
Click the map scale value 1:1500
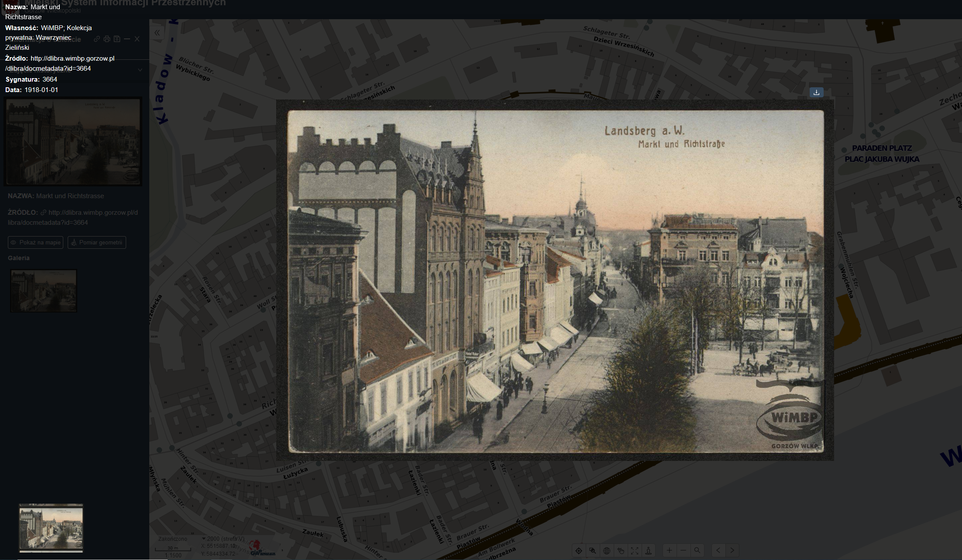(173, 555)
